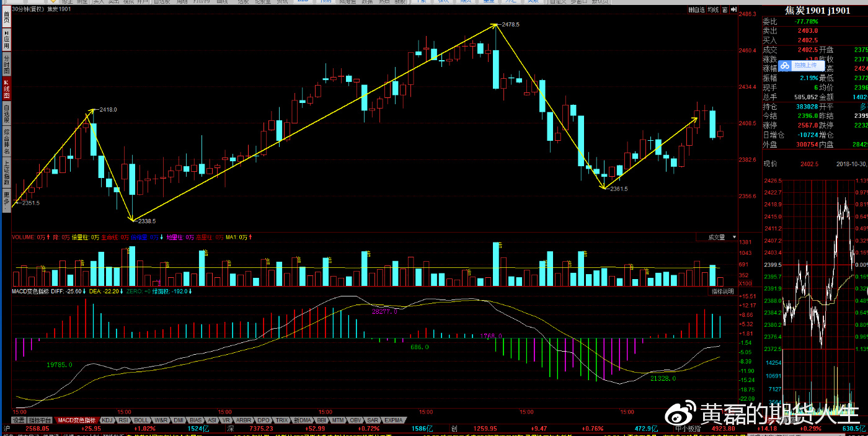Click the 设置 settings tab
Viewport: 868px width, 436px height.
(x=18, y=420)
